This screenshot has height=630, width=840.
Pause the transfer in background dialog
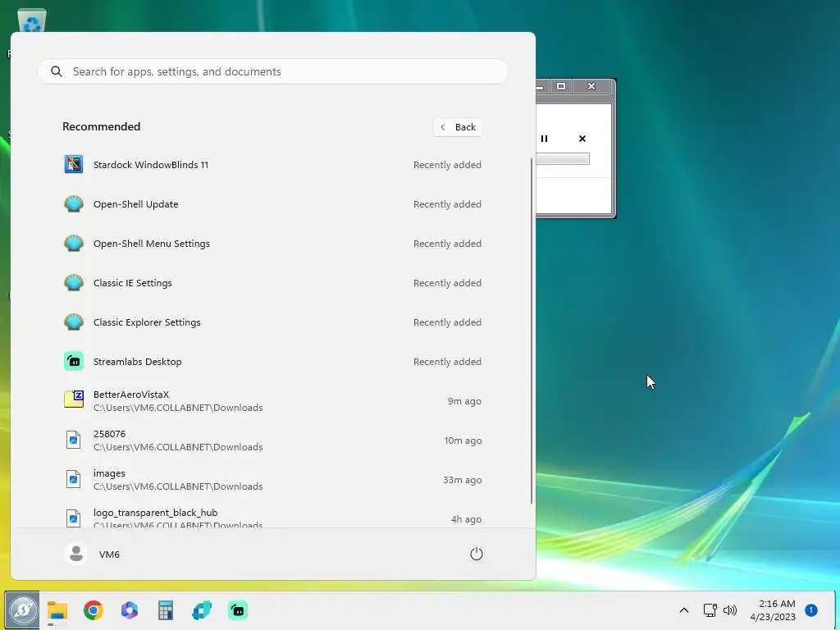tap(545, 139)
